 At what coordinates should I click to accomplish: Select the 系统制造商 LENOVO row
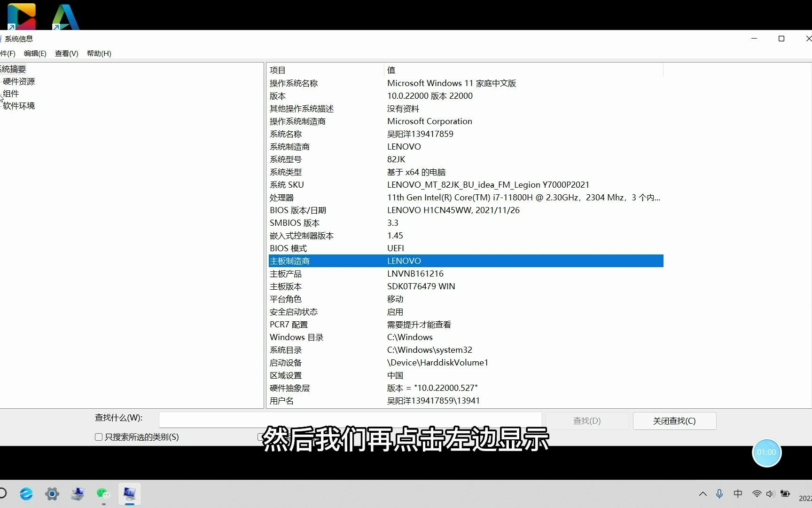click(466, 147)
